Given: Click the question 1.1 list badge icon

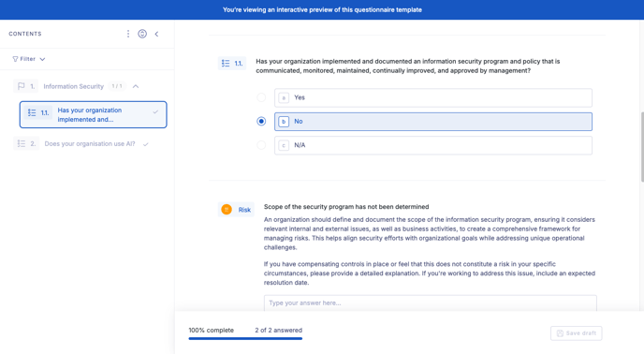Looking at the screenshot, I should point(226,63).
